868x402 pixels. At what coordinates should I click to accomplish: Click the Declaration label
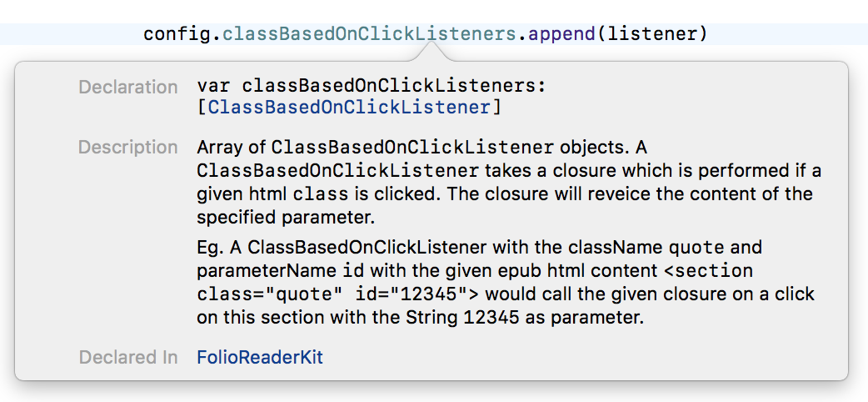click(128, 87)
